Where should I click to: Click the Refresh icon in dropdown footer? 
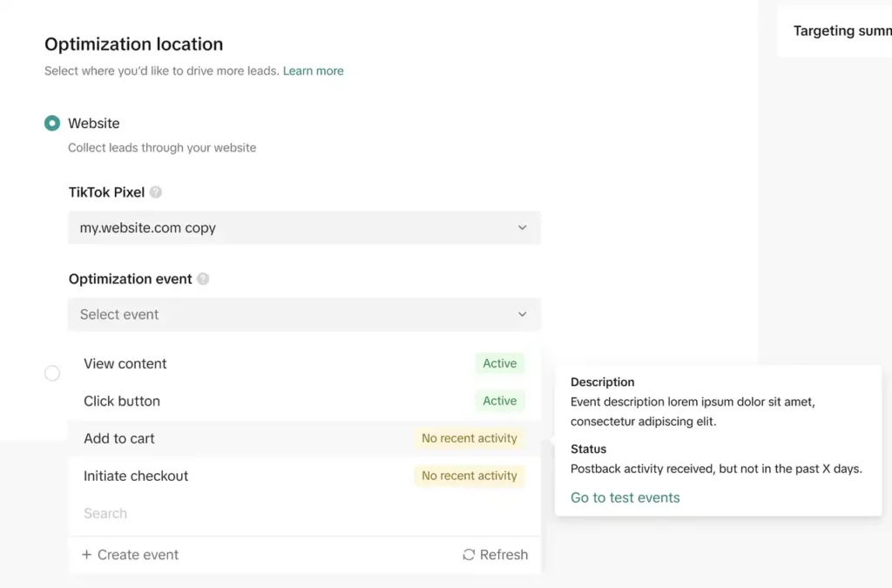tap(469, 555)
